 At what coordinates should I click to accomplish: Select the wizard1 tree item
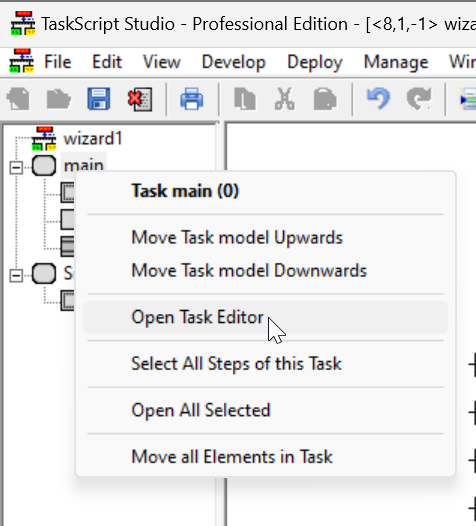point(93,139)
